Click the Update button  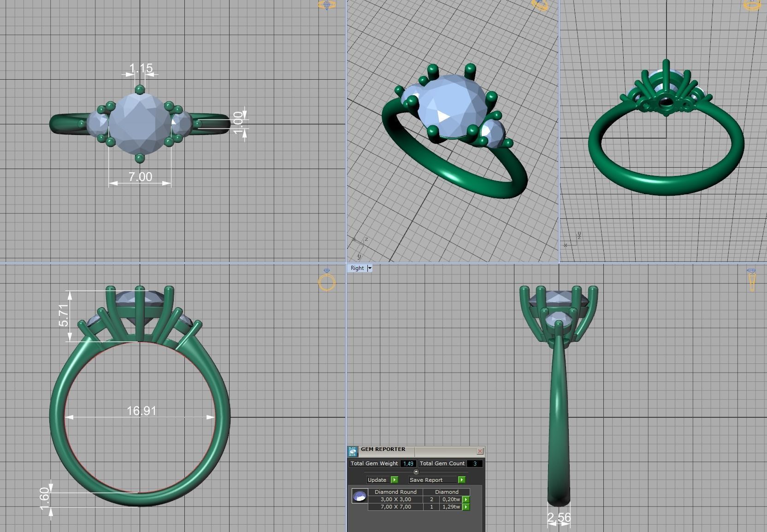378,479
